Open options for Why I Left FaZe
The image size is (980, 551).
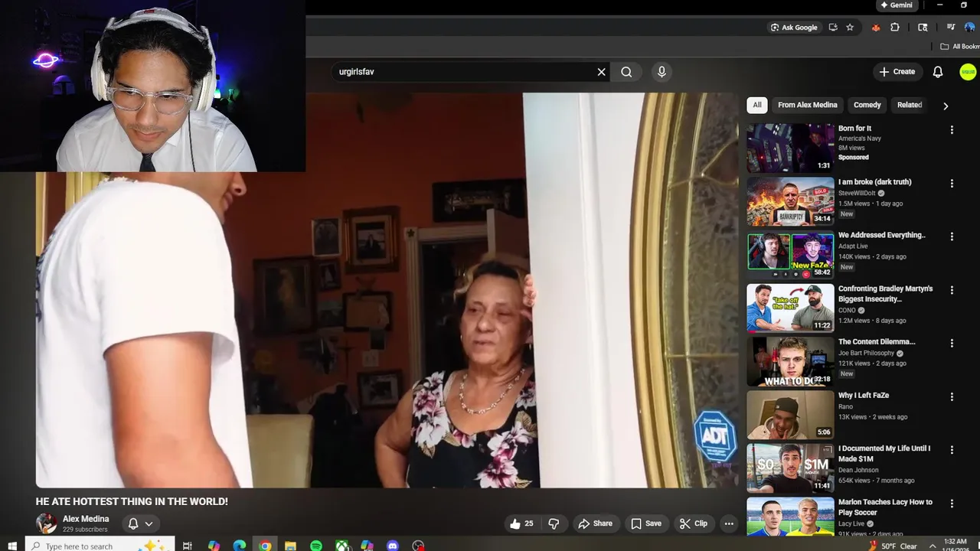pos(952,396)
